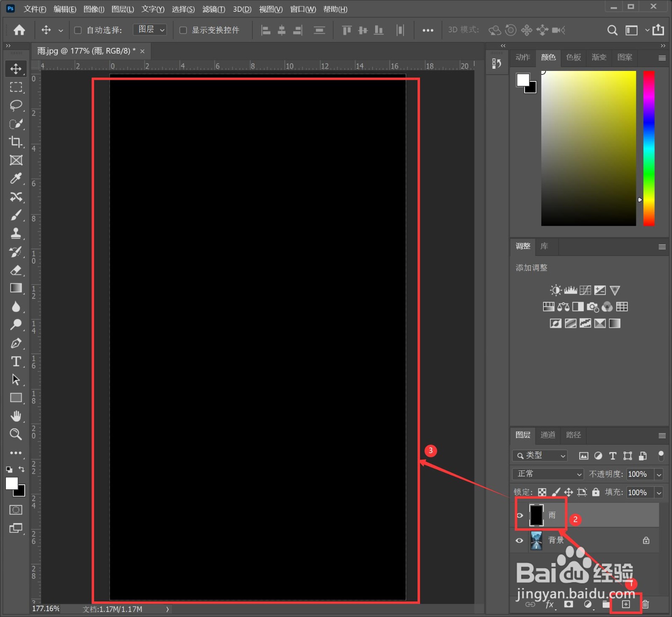Create a new layer with plus icon
This screenshot has height=617, width=672.
(626, 604)
